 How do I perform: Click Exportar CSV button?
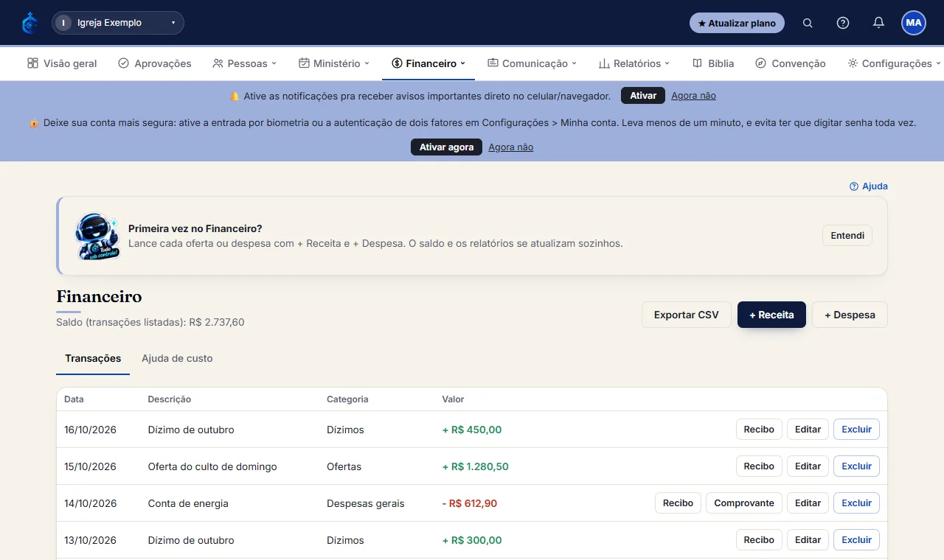(x=686, y=315)
